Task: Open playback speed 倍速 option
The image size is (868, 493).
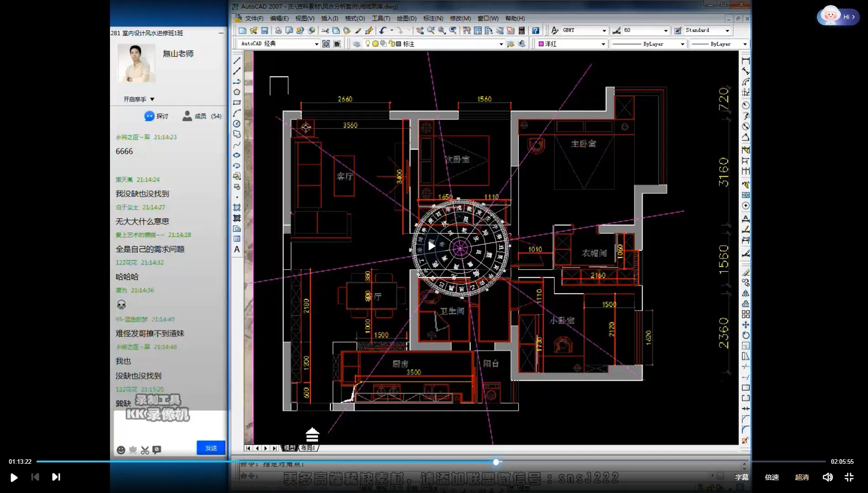Action: pos(772,477)
